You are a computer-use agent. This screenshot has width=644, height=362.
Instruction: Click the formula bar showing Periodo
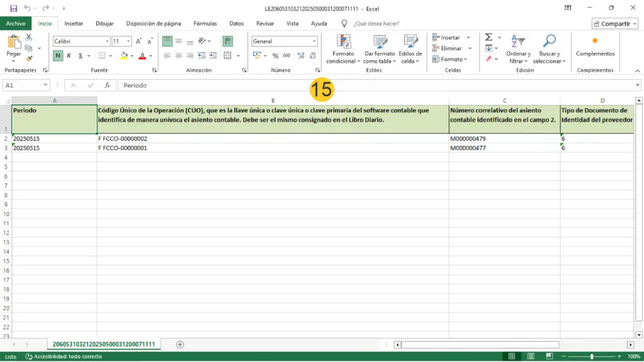click(x=377, y=85)
